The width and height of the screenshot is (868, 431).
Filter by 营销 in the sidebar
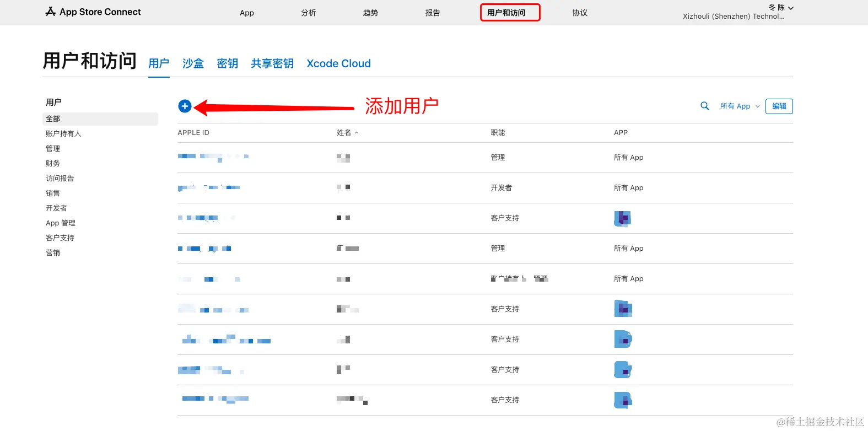click(x=53, y=253)
